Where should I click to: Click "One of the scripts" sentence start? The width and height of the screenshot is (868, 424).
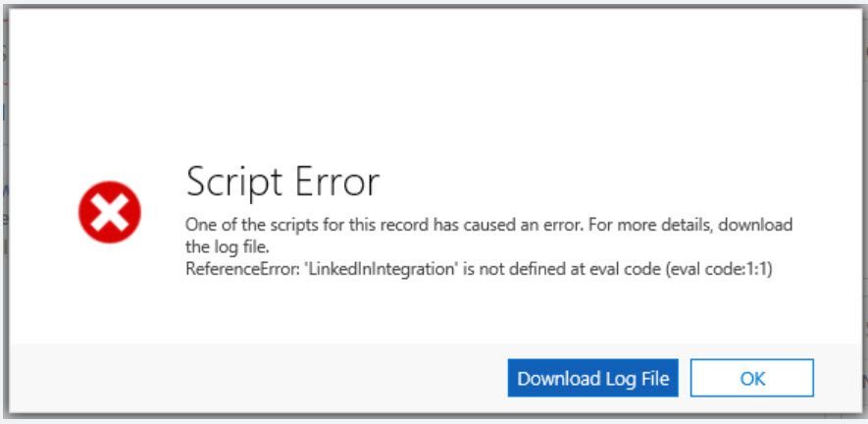click(252, 226)
